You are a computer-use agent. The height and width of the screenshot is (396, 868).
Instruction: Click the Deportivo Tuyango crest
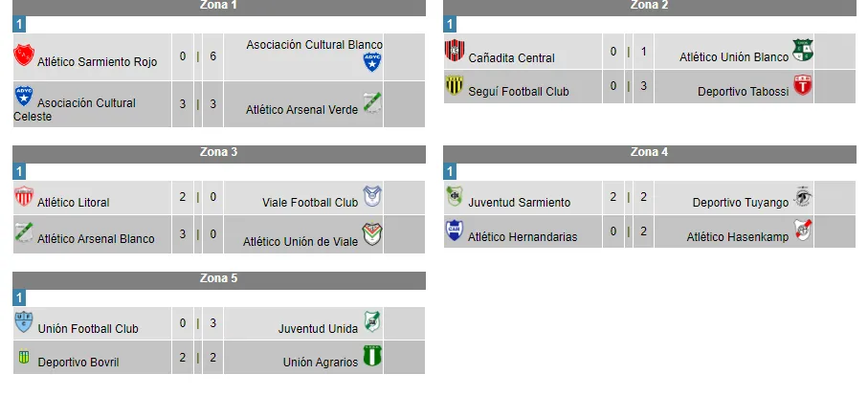[803, 197]
